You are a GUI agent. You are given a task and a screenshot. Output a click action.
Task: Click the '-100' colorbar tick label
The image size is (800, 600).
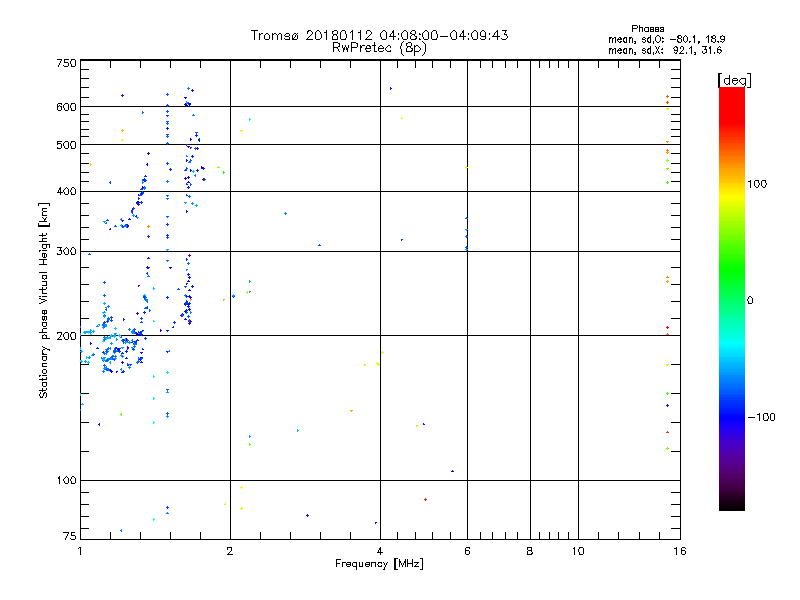761,417
